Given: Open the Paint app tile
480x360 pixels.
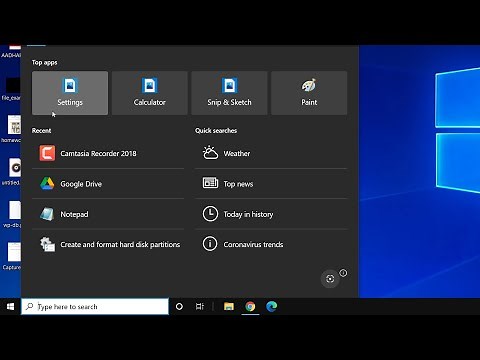Looking at the screenshot, I should (x=309, y=93).
